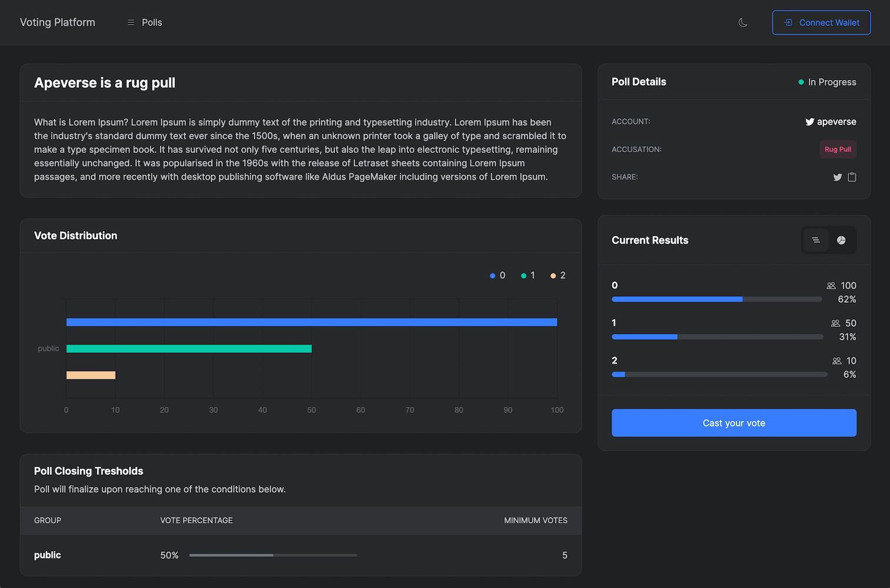Click the voters icon beside 10

point(837,361)
